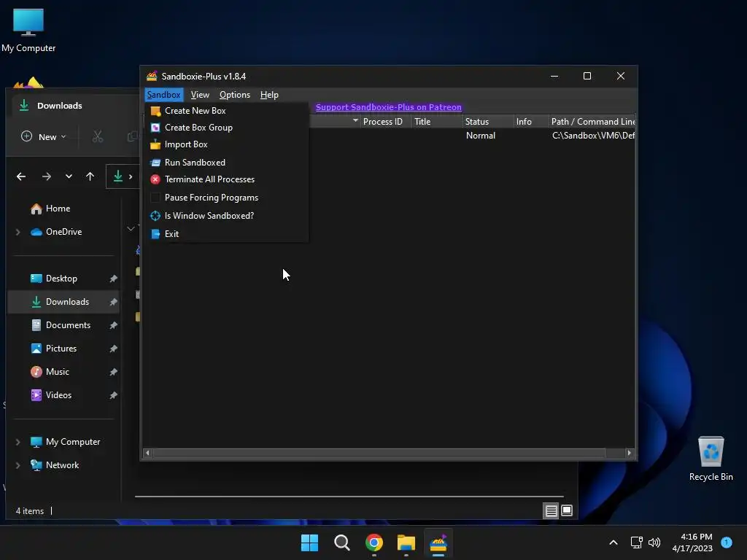Viewport: 747px width, 560px height.
Task: Open File Explorer from the taskbar
Action: pos(406,542)
